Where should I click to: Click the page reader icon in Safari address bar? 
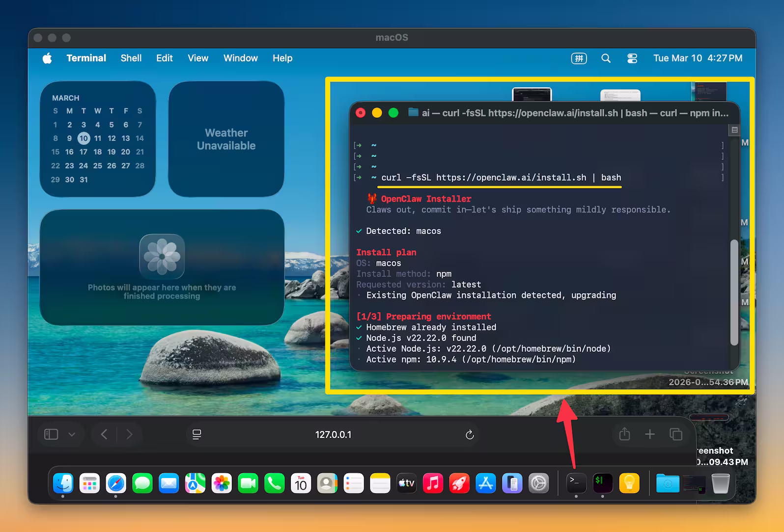(196, 434)
